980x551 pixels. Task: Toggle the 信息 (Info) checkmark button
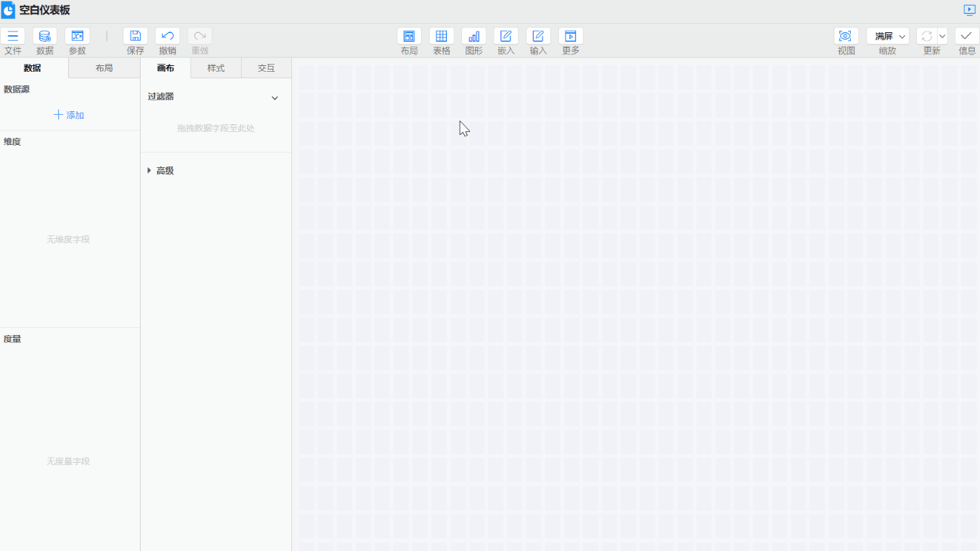966,36
